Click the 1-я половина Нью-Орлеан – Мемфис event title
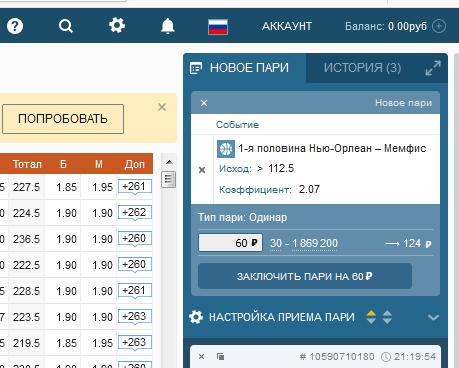 [332, 148]
